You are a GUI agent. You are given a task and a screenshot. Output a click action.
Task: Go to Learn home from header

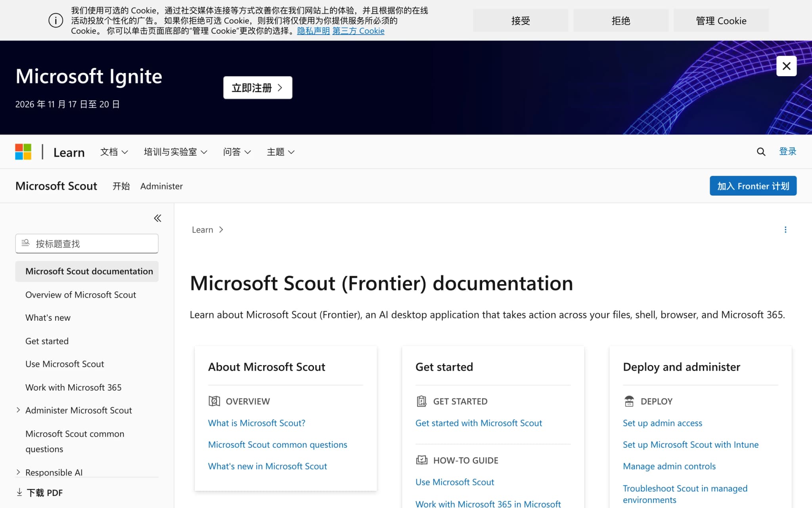[x=69, y=152]
